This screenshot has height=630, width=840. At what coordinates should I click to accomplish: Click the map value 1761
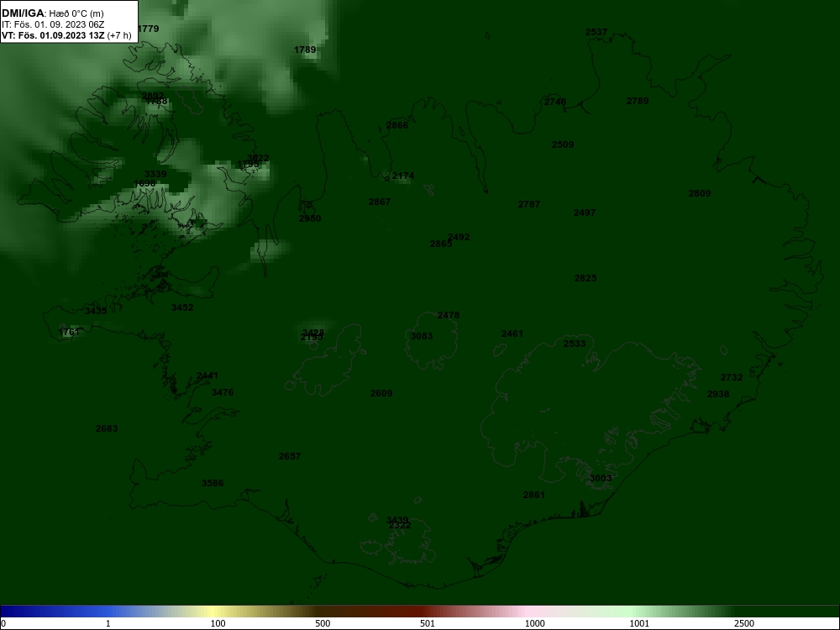point(69,332)
